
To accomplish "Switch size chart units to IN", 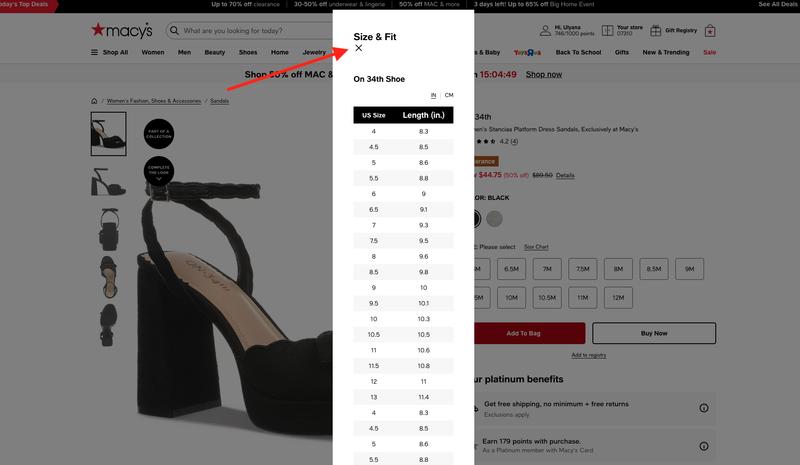I will 433,95.
